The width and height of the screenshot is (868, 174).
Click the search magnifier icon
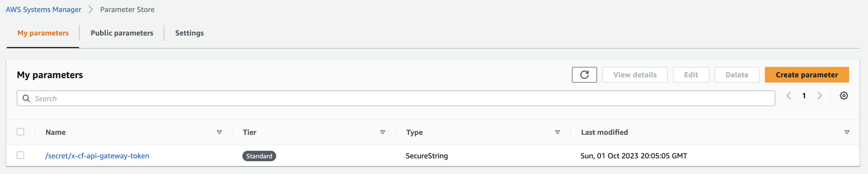click(x=26, y=98)
